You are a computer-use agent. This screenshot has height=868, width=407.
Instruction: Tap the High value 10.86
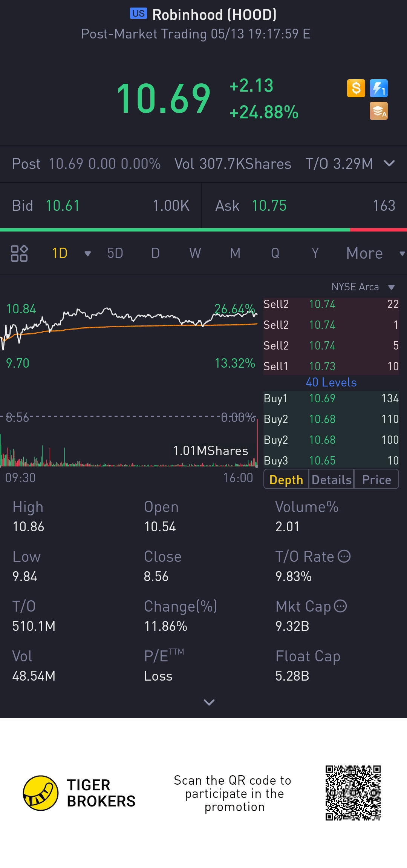pyautogui.click(x=28, y=527)
